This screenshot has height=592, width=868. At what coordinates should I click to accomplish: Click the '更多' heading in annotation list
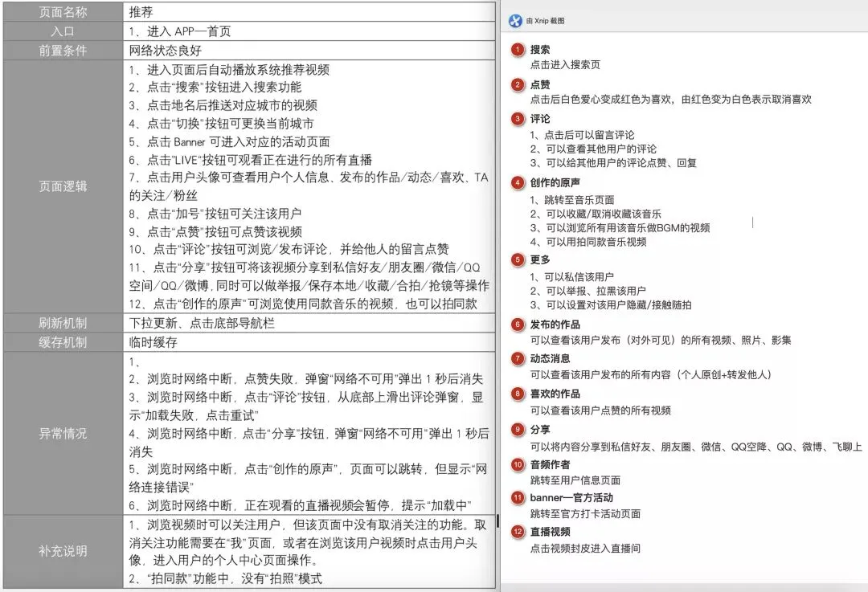pyautogui.click(x=540, y=259)
